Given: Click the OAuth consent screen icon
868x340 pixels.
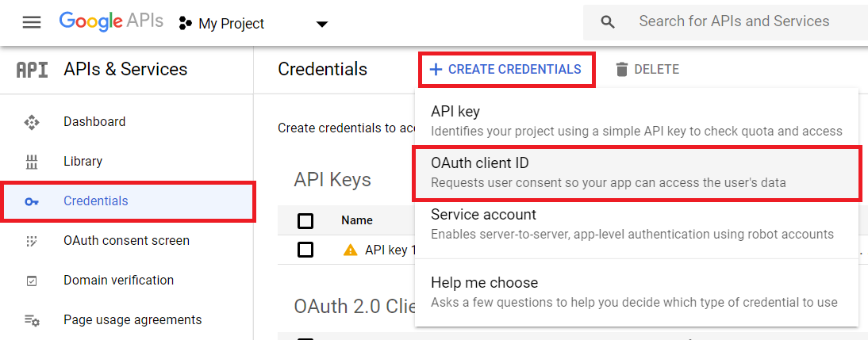Looking at the screenshot, I should (32, 241).
